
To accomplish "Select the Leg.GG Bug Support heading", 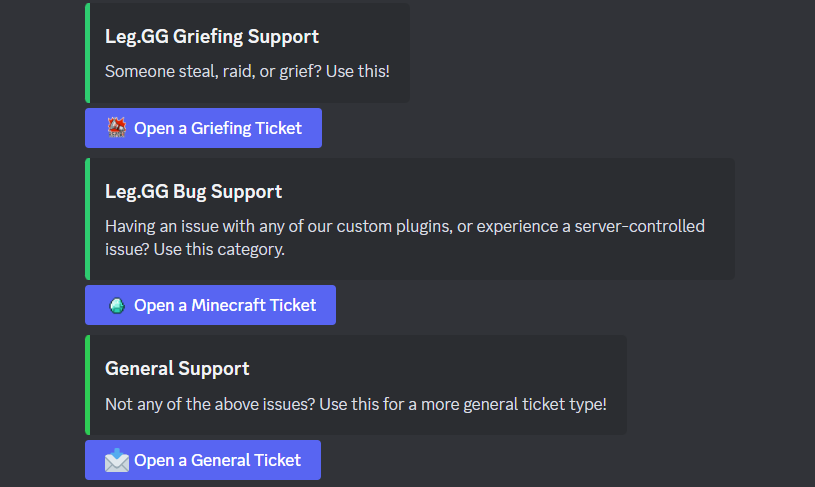I will tap(193, 192).
